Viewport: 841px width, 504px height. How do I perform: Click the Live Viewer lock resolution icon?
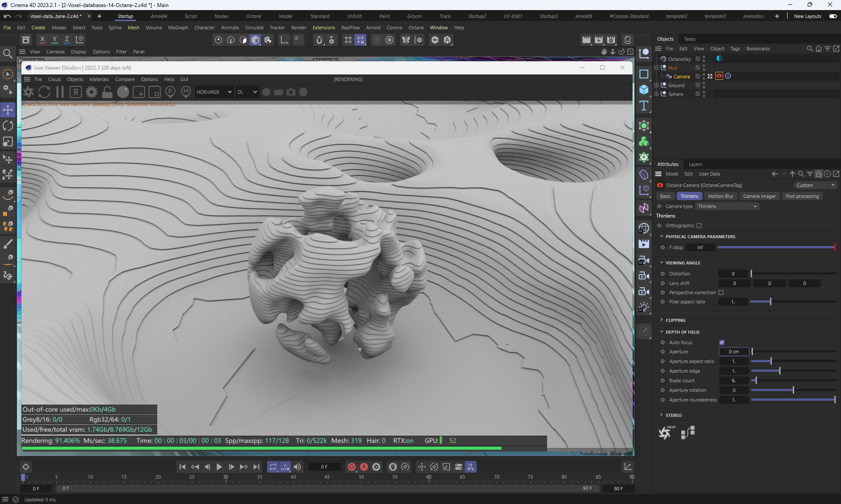[x=107, y=92]
